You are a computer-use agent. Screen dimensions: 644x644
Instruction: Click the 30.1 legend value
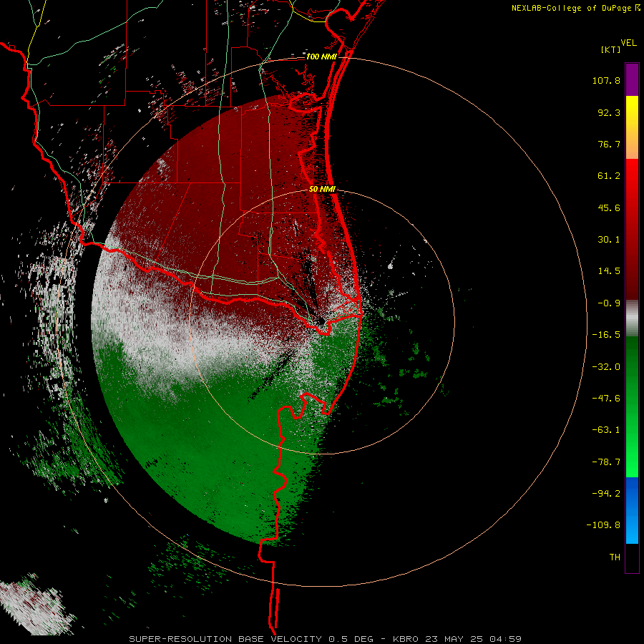(609, 240)
